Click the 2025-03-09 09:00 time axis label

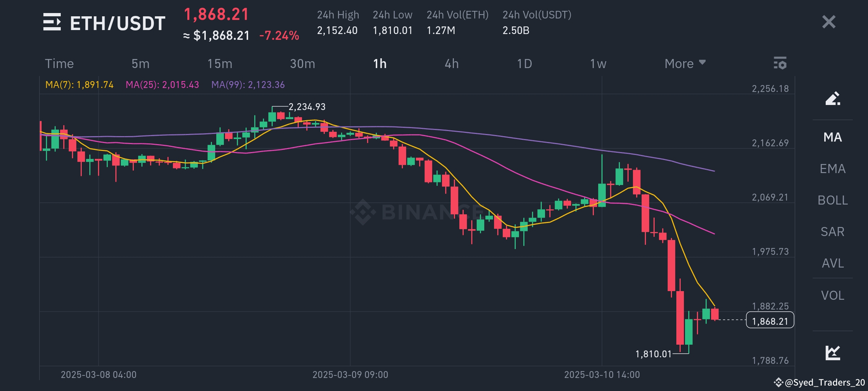point(350,374)
